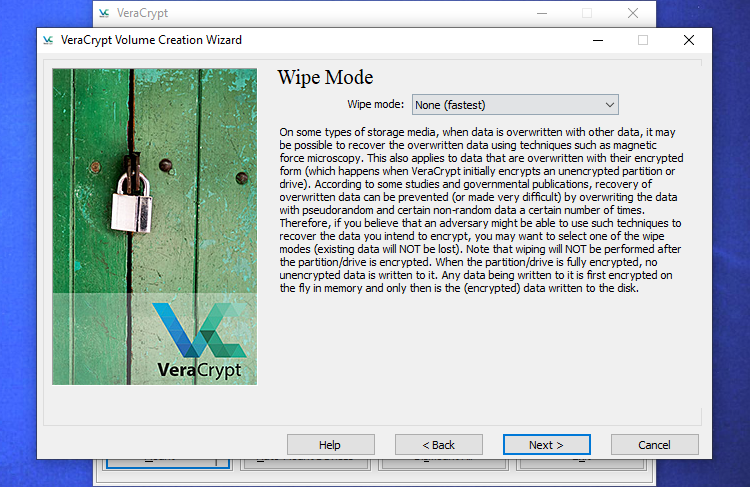Click the background VeraCrypt window's maximize button
Screen dimensions: 750x487
587,14
